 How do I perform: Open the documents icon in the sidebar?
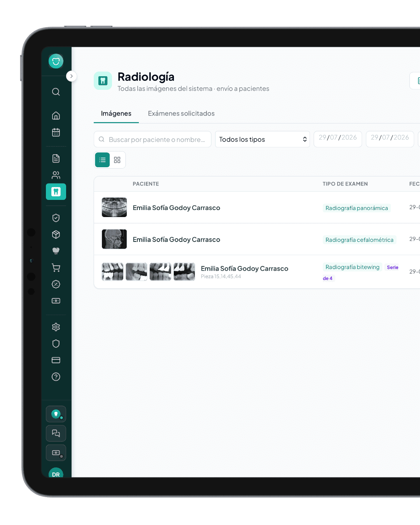click(x=56, y=158)
